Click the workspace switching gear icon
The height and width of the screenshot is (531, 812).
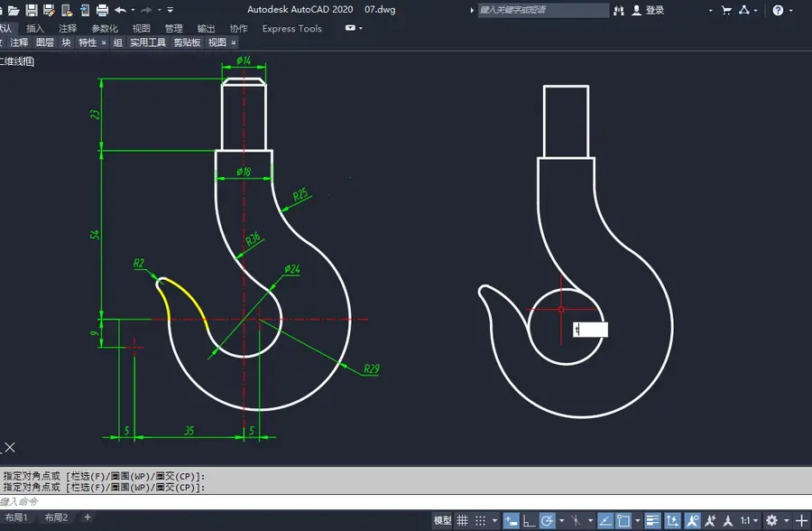click(771, 520)
